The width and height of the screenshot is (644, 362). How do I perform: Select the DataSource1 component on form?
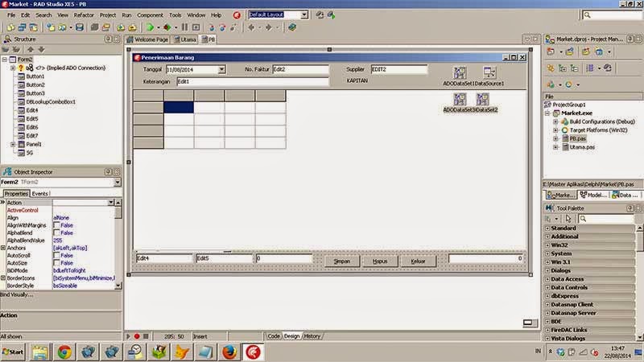[x=489, y=72]
